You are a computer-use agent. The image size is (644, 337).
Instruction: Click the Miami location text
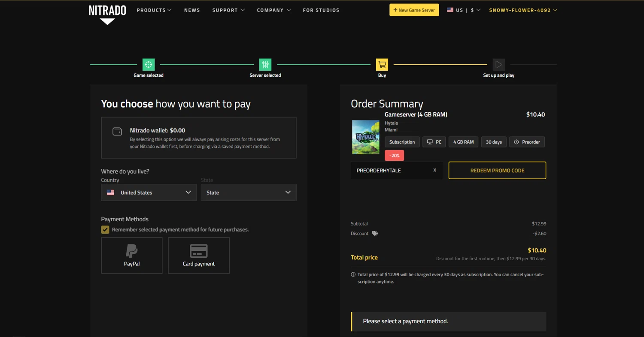[391, 130]
